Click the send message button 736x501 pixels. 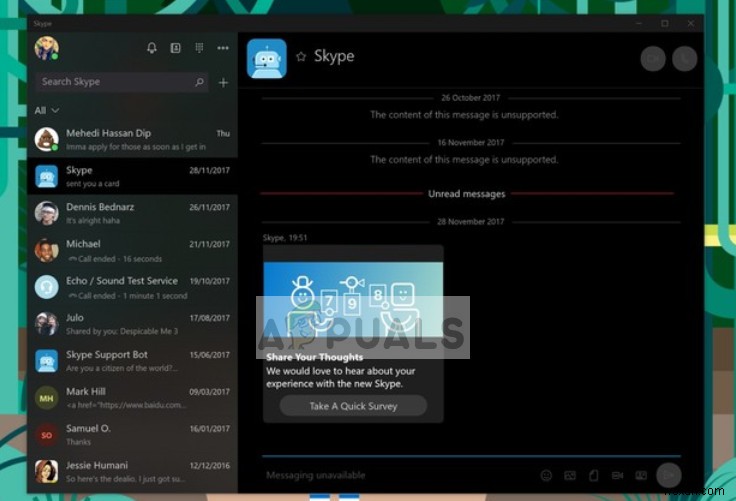(x=668, y=475)
